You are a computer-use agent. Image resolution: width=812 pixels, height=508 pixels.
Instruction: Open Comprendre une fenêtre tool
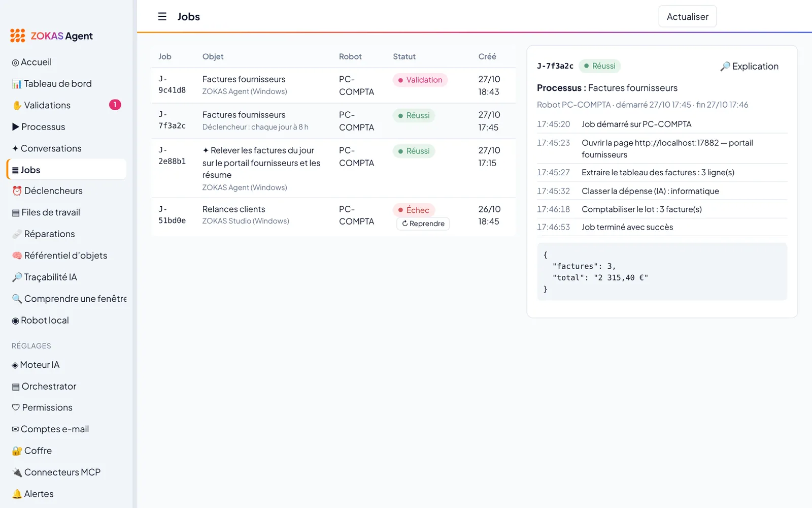(x=66, y=299)
